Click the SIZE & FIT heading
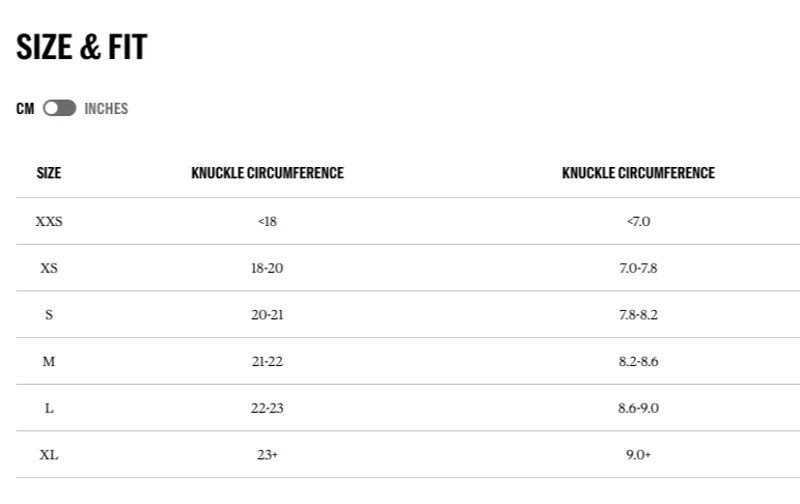Image resolution: width=800 pixels, height=504 pixels. tap(82, 47)
